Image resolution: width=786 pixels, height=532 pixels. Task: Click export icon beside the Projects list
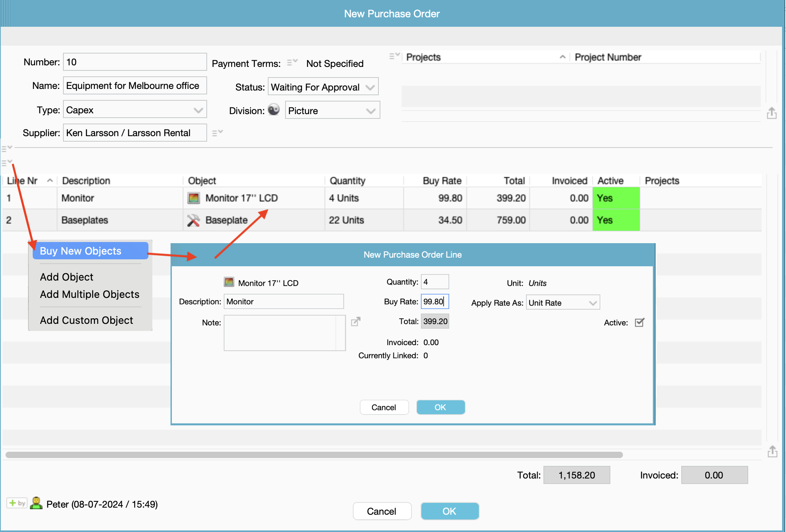pyautogui.click(x=771, y=113)
